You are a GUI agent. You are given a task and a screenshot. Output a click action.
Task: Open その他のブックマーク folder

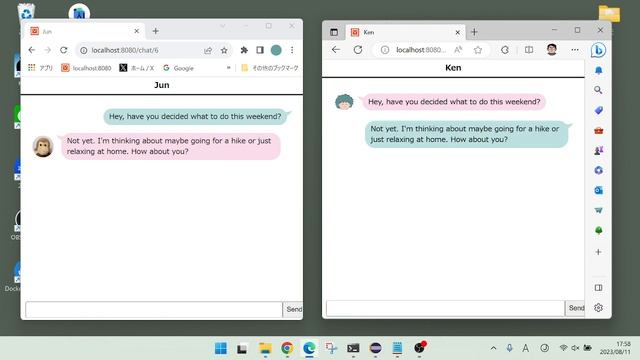270,68
